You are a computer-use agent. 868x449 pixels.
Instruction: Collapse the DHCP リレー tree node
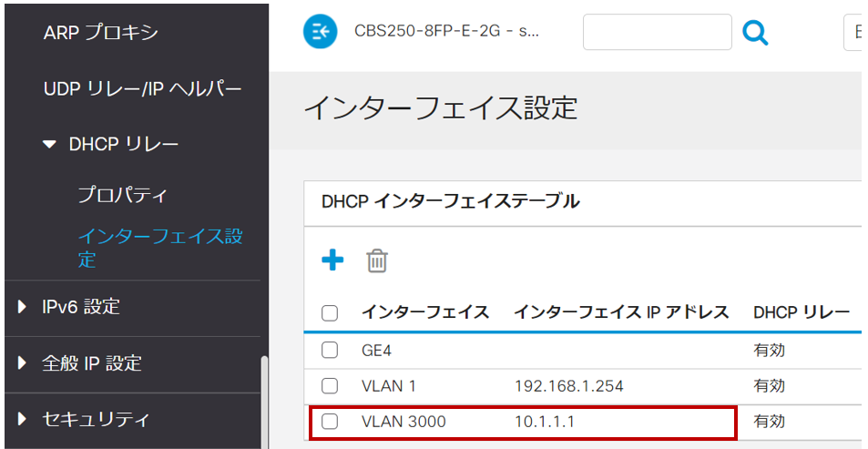[49, 145]
